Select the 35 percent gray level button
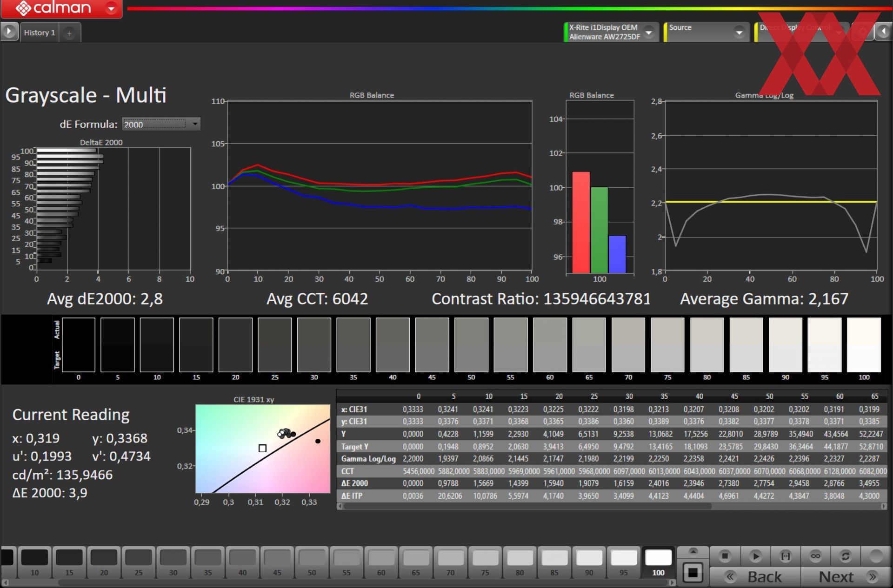The height and width of the screenshot is (588, 893). tap(208, 562)
